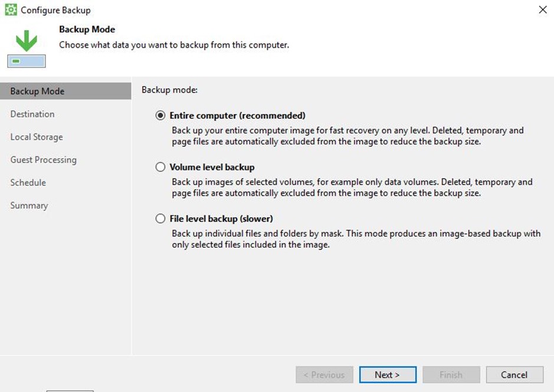
Task: Go to the Destination step
Action: [x=32, y=114]
